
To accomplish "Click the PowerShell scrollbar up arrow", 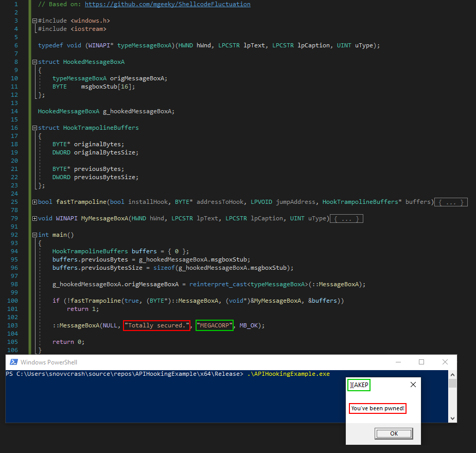I will tap(452, 375).
